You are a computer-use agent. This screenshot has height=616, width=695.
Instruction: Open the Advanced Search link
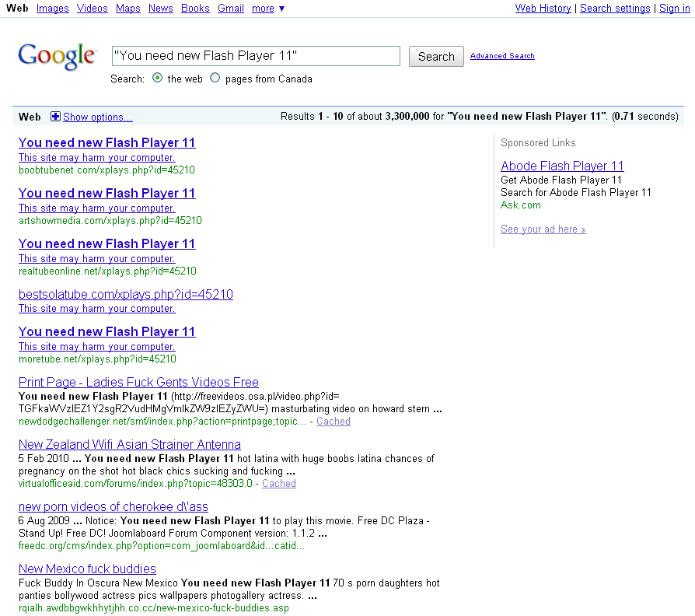pyautogui.click(x=502, y=56)
